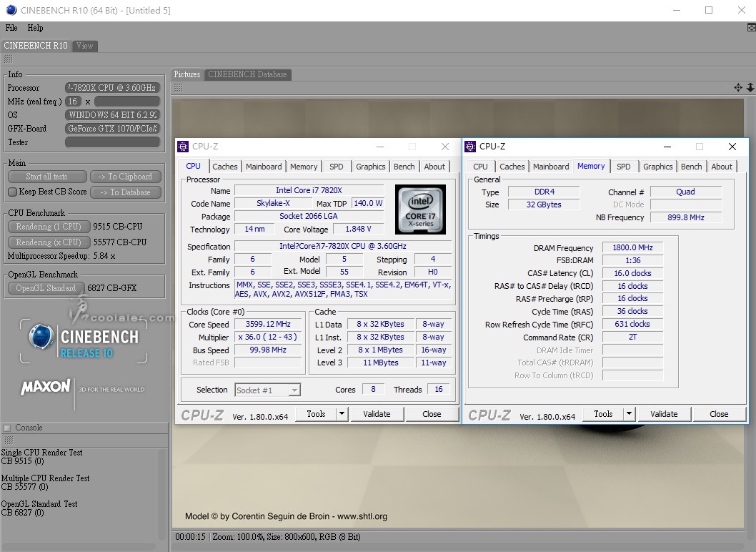Image resolution: width=756 pixels, height=552 pixels.
Task: Click Tools button in left CPU-Z window
Action: (316, 414)
